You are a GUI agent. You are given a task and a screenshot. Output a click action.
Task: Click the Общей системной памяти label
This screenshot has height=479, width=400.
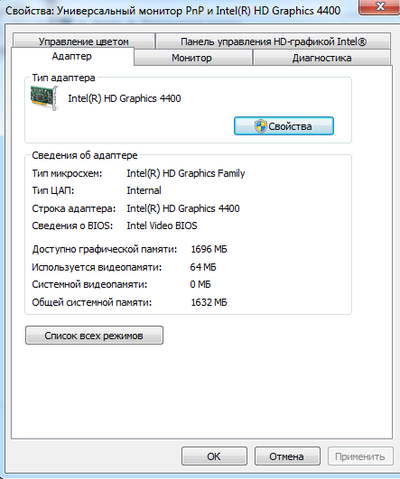(92, 302)
